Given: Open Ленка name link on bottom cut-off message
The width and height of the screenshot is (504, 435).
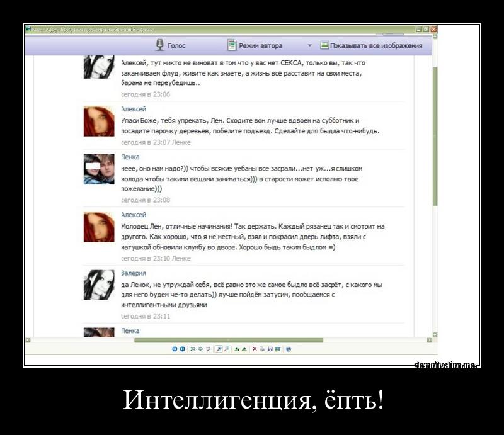Looking at the screenshot, I should [130, 330].
